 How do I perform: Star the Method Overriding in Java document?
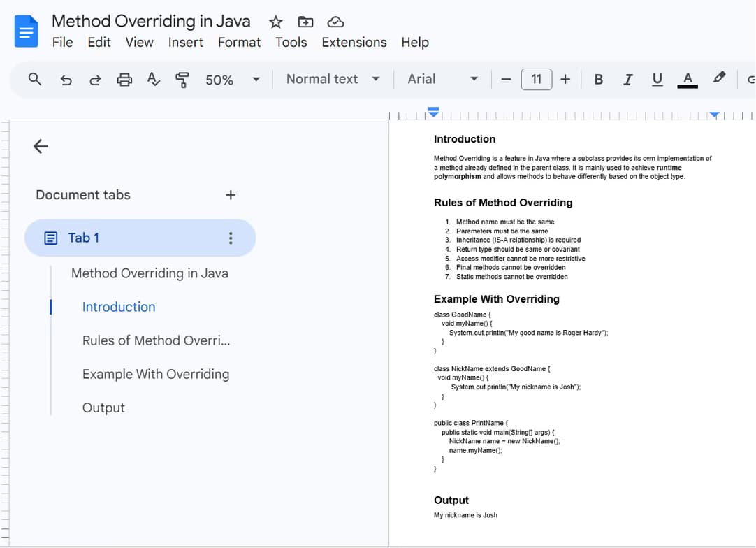coord(276,22)
